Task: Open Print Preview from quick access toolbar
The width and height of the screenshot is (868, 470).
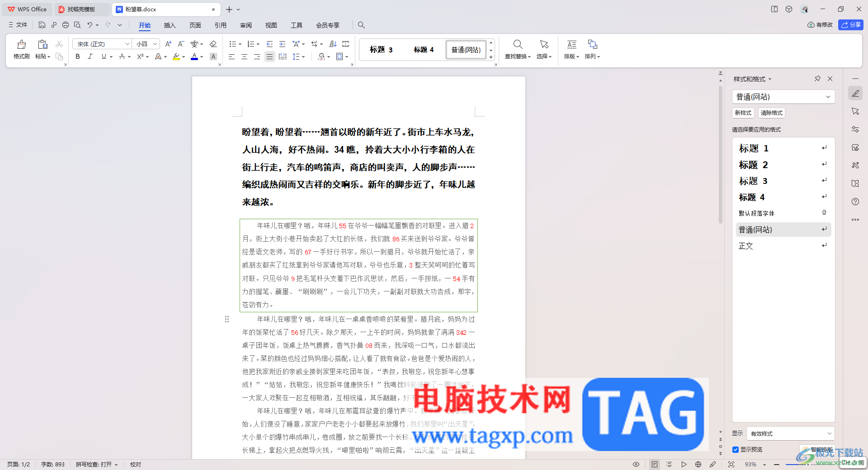Action: 77,25
